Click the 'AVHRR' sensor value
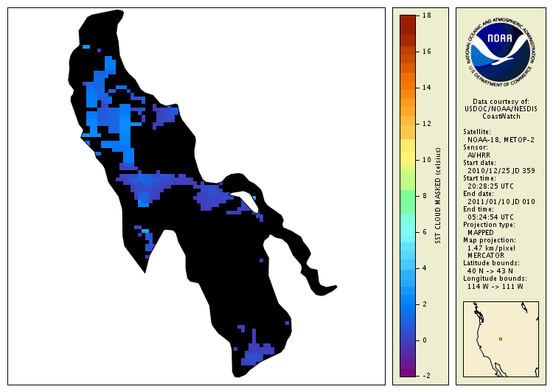Screen dimensions: 553x392 (479, 155)
